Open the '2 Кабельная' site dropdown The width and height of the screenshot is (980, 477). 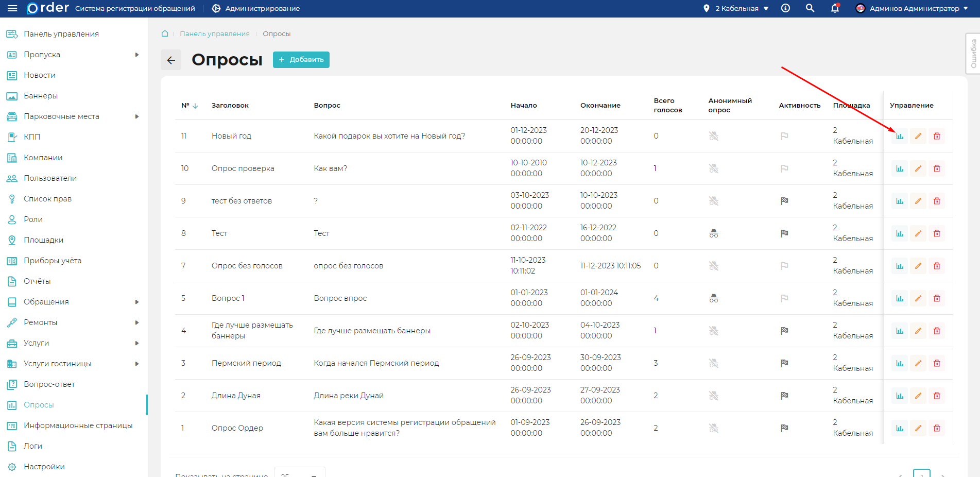point(736,8)
